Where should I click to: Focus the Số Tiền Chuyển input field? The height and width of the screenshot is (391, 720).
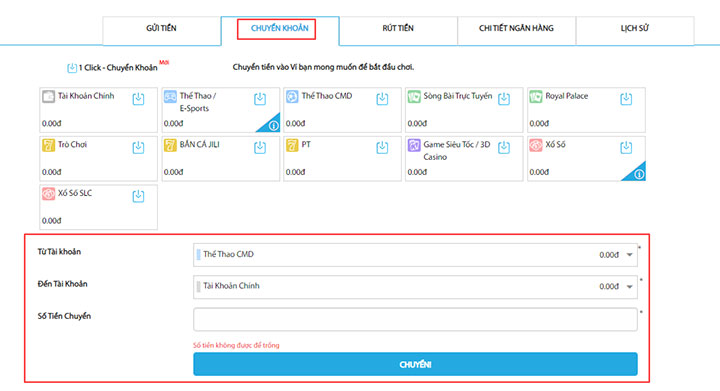[415, 319]
